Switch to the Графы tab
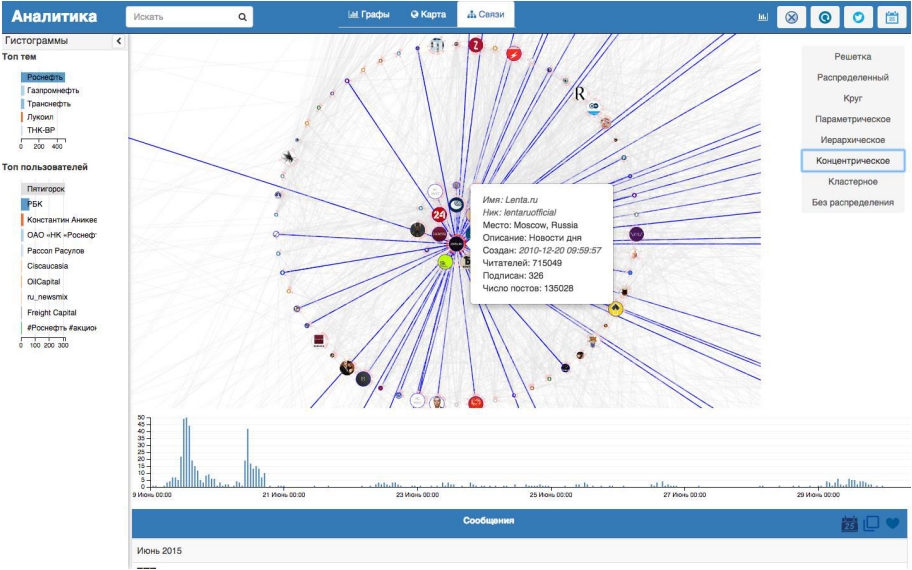Viewport: 912px width, 570px height. [x=369, y=15]
